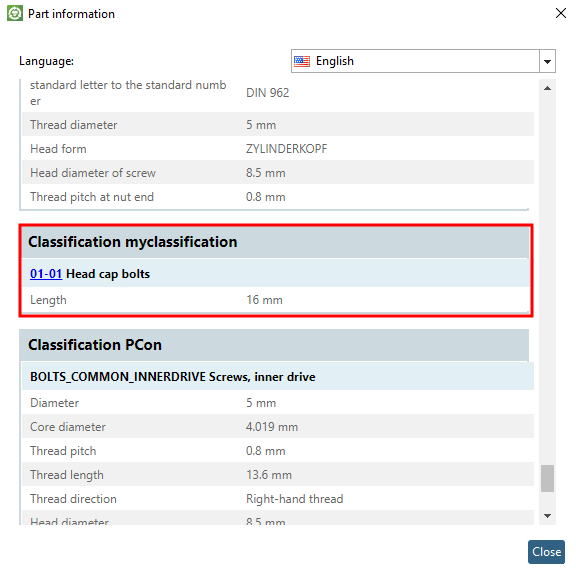Click the scrollbar down arrow
The height and width of the screenshot is (574, 576).
547,516
